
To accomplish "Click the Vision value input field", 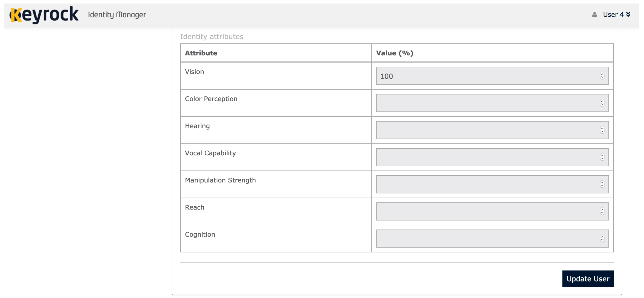I will click(x=487, y=76).
